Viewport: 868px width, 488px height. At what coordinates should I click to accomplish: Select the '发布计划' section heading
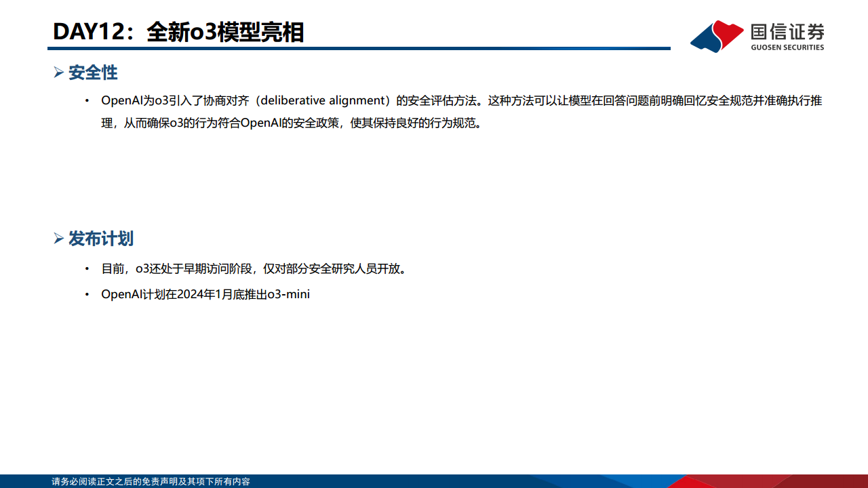(101, 239)
